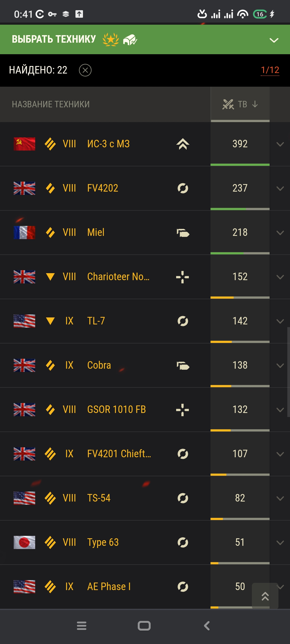Click the tank destroyer icon beside Miel
The image size is (290, 644).
click(x=183, y=233)
